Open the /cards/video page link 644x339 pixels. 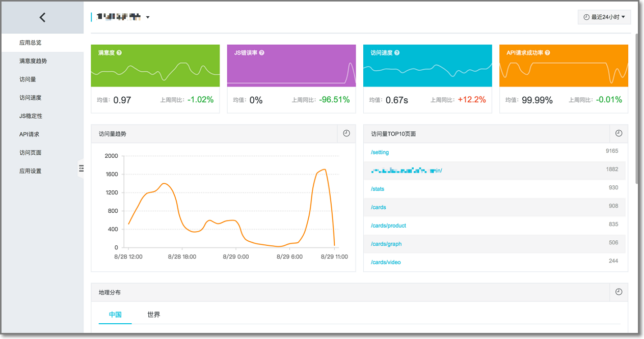(x=386, y=262)
